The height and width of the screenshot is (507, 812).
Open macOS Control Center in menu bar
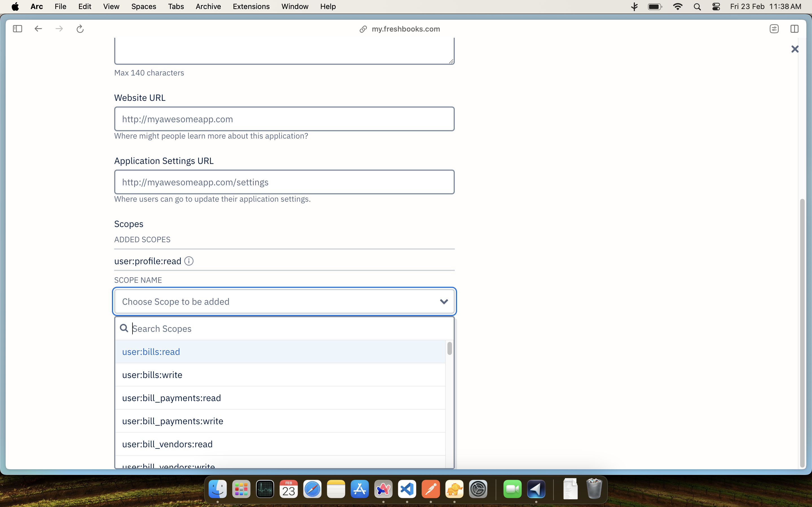click(716, 7)
